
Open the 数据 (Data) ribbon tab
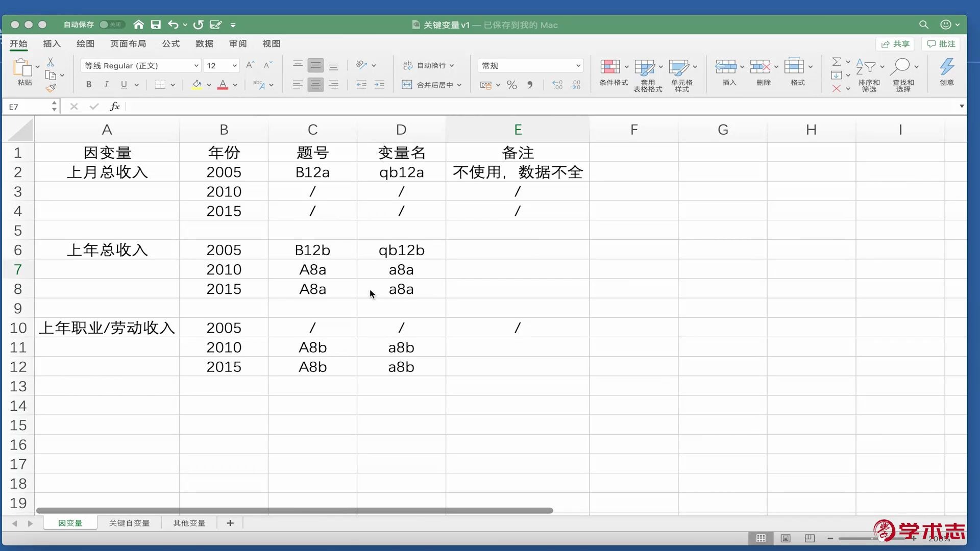pyautogui.click(x=204, y=44)
